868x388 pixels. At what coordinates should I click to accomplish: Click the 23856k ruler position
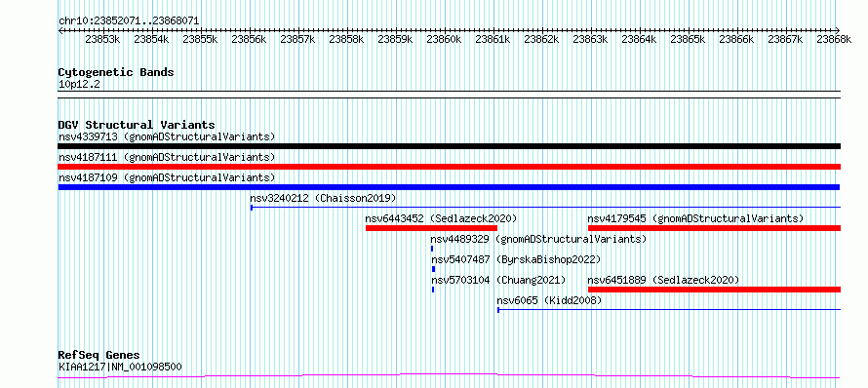pos(249,39)
